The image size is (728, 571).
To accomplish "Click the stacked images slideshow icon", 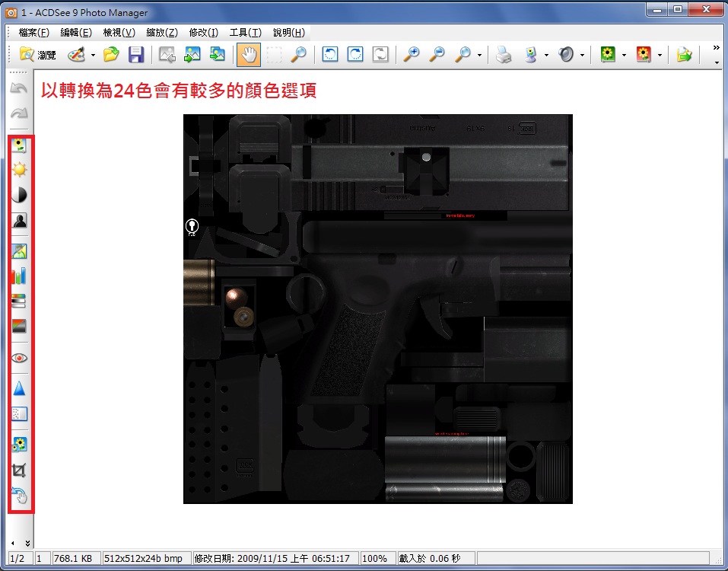I will pyautogui.click(x=217, y=55).
